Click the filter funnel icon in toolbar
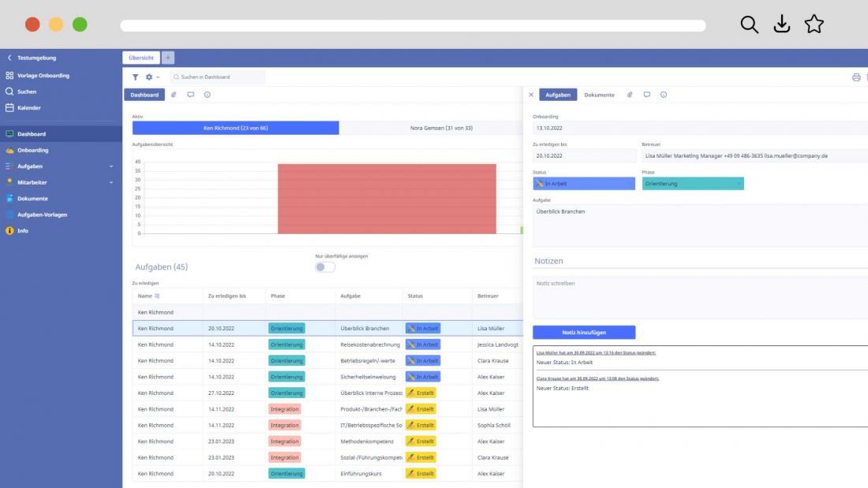 tap(135, 77)
